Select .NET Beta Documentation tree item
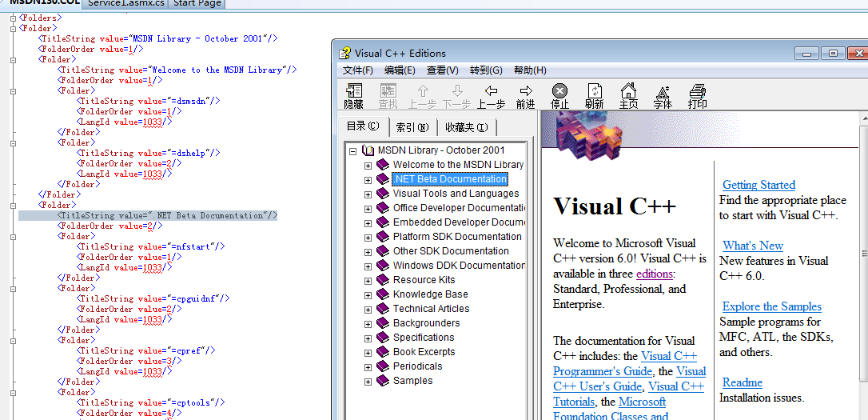This screenshot has height=420, width=868. [x=449, y=179]
